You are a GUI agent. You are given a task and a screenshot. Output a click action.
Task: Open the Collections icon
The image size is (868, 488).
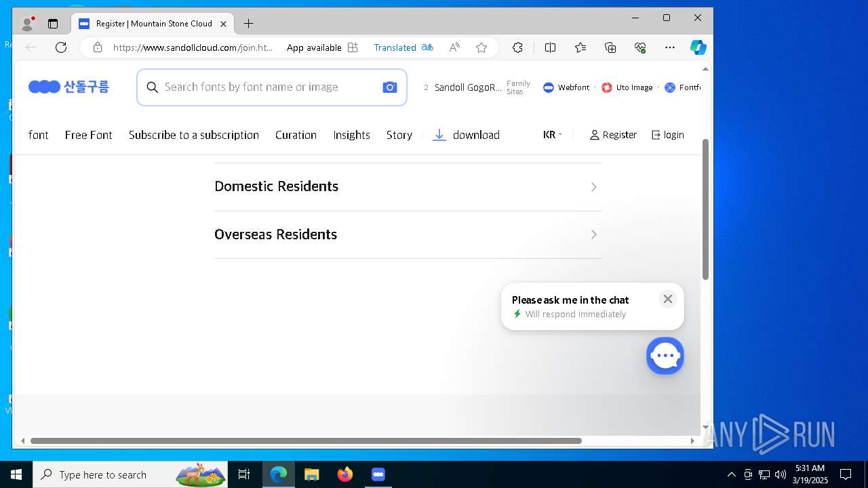click(x=610, y=47)
